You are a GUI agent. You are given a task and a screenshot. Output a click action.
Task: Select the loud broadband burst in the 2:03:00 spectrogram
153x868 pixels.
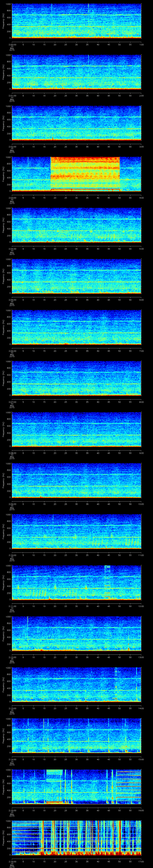point(85,174)
